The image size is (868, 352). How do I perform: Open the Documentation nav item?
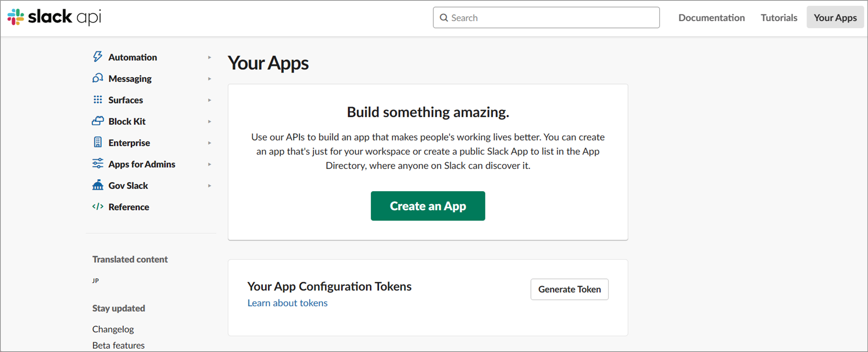[x=711, y=18]
